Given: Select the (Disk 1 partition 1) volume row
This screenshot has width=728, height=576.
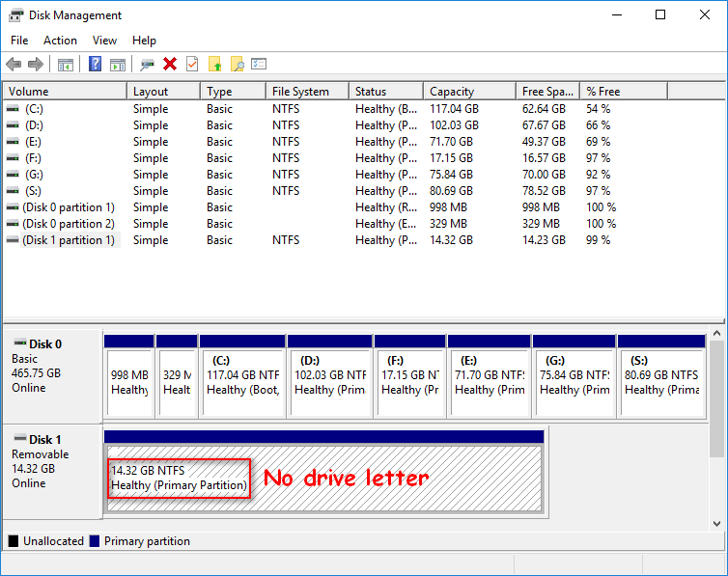Looking at the screenshot, I should [x=68, y=240].
